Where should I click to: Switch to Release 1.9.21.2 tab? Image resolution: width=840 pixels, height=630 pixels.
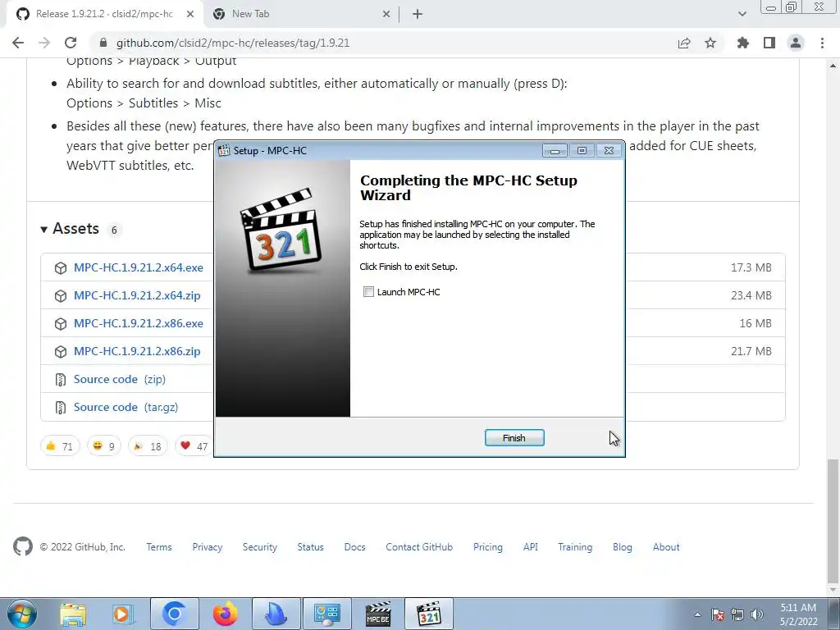[104, 14]
